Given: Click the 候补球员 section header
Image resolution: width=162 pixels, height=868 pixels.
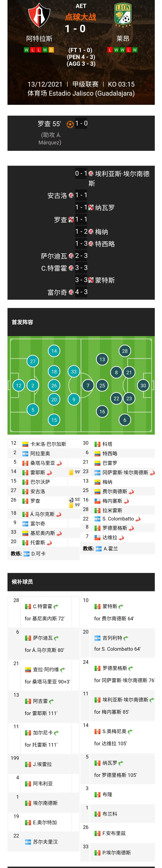Looking at the screenshot, I should click(x=22, y=581).
